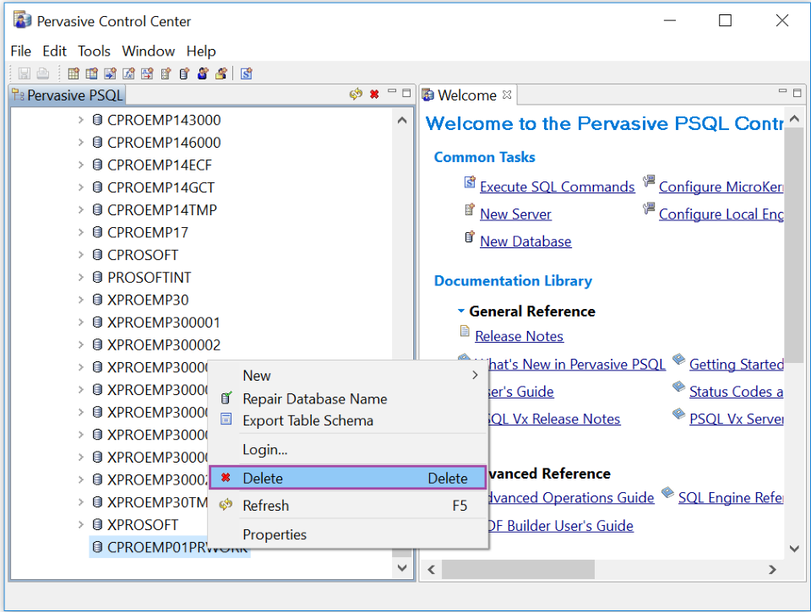Open the Advanced Operations Guide link
This screenshot has height=612, width=811.
(x=571, y=498)
